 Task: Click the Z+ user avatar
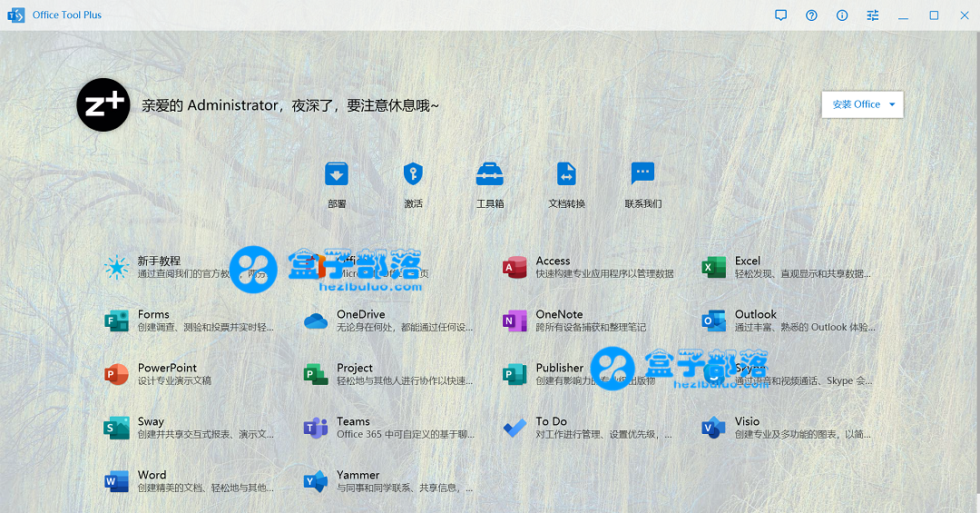pos(103,104)
